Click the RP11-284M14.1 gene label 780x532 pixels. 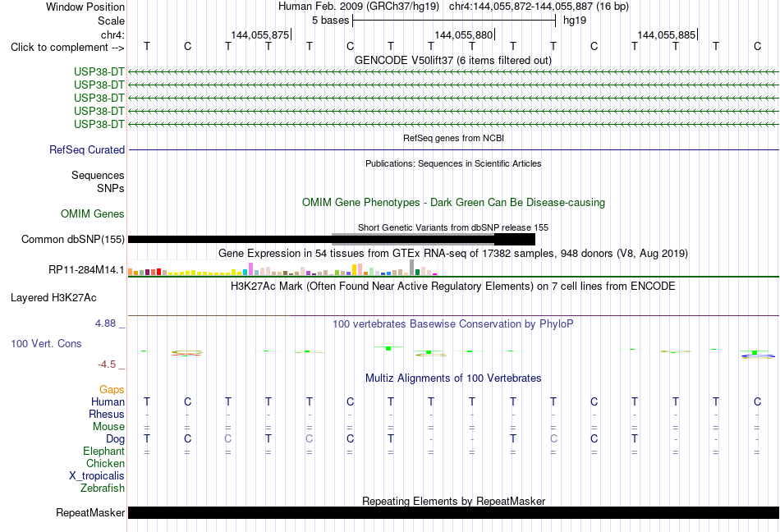coord(86,269)
